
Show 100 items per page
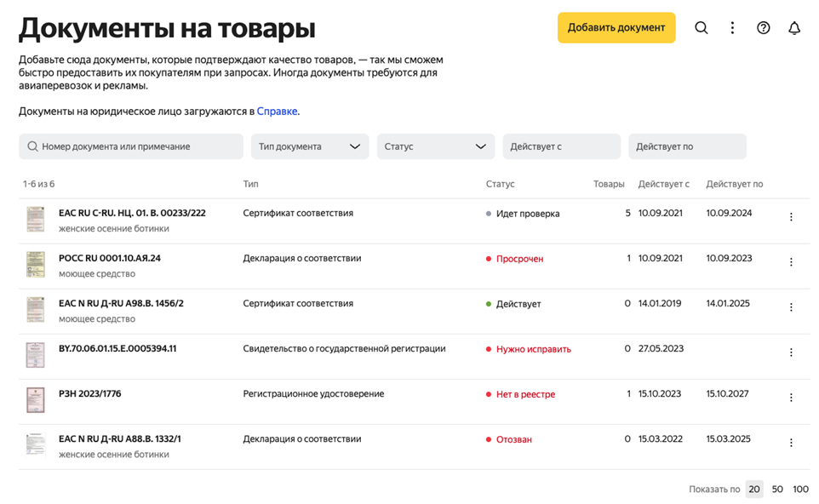pyautogui.click(x=800, y=490)
